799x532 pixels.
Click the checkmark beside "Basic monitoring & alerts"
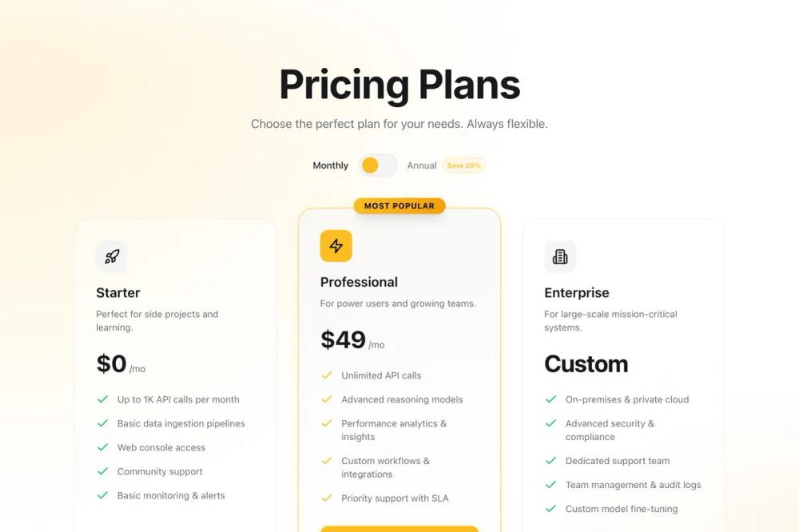101,495
